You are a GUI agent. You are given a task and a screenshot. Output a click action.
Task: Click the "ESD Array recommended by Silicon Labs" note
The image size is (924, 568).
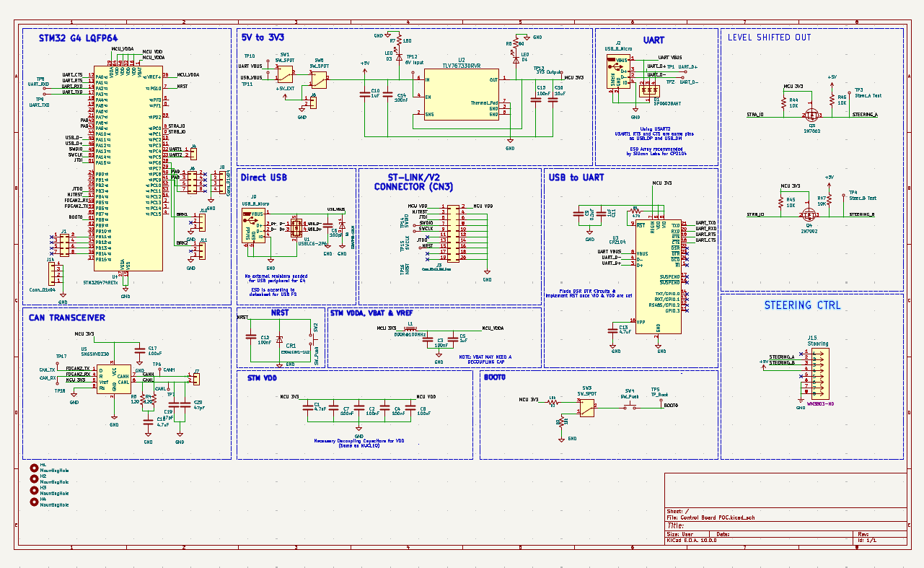point(656,151)
